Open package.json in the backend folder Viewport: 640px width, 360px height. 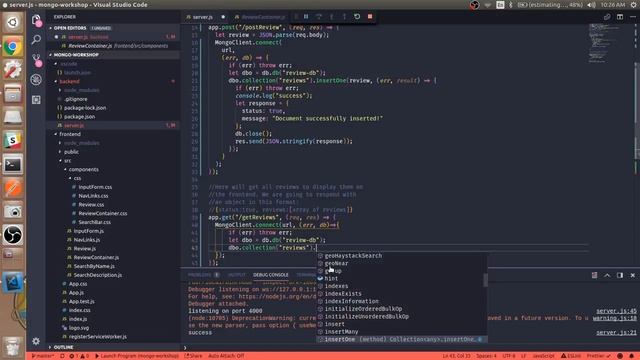(80, 117)
